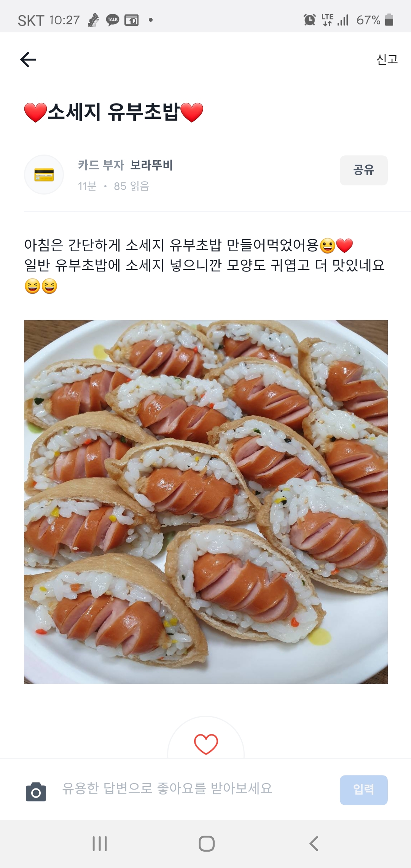Tap the back arrow at top left
The width and height of the screenshot is (411, 868).
point(28,59)
